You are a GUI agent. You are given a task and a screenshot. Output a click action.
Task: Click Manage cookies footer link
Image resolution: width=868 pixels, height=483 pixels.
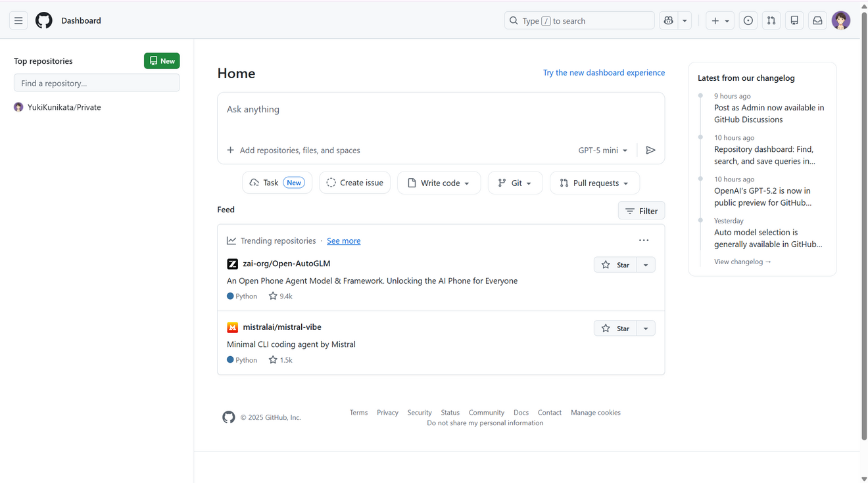point(596,413)
